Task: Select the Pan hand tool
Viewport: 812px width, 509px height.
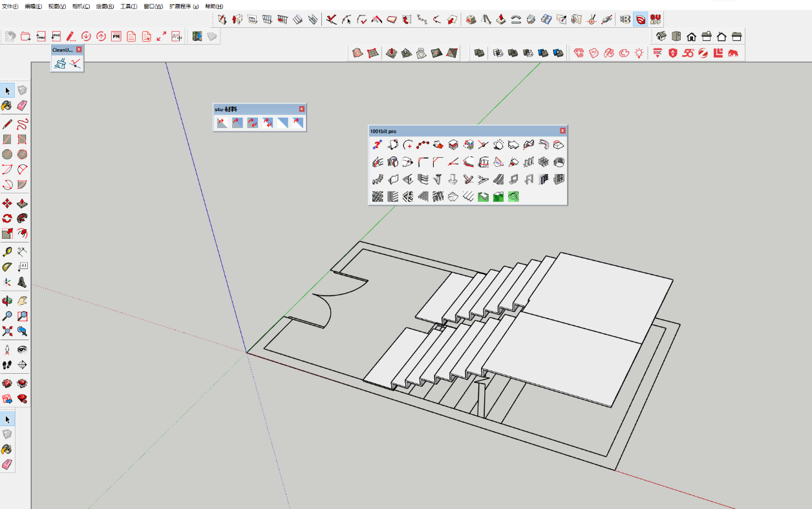Action: tap(22, 301)
